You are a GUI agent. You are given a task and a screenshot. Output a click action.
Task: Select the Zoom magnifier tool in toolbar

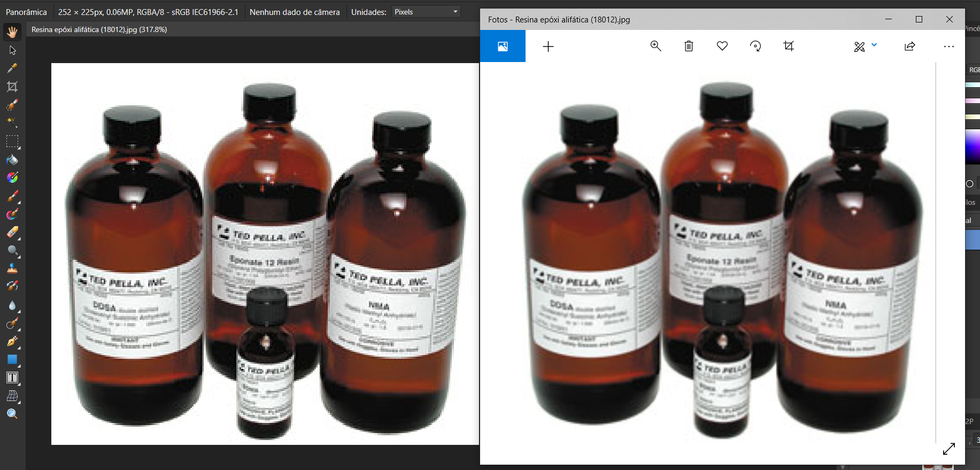pyautogui.click(x=12, y=414)
